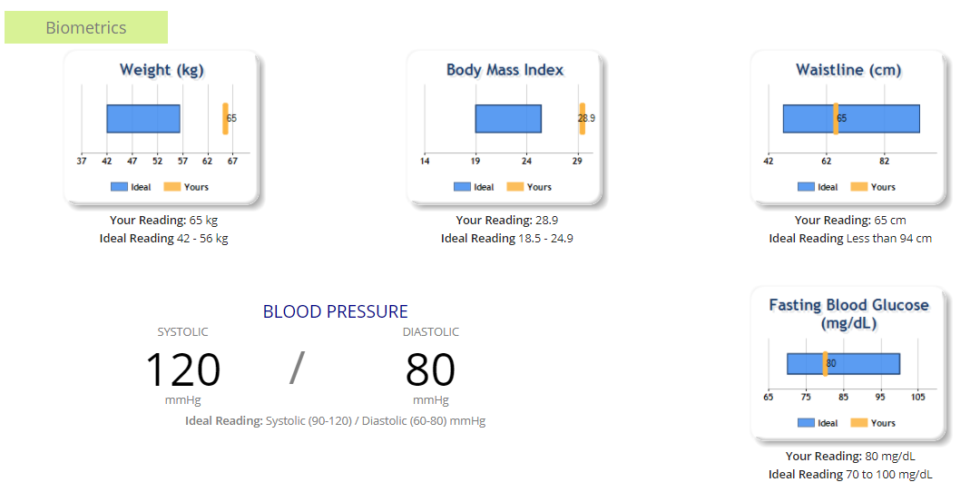Click the Biometrics section header
This screenshot has width=980, height=502.
(x=86, y=27)
